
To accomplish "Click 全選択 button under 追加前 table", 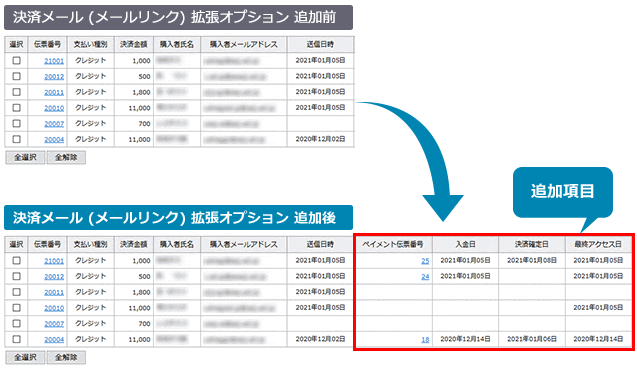I will [25, 157].
